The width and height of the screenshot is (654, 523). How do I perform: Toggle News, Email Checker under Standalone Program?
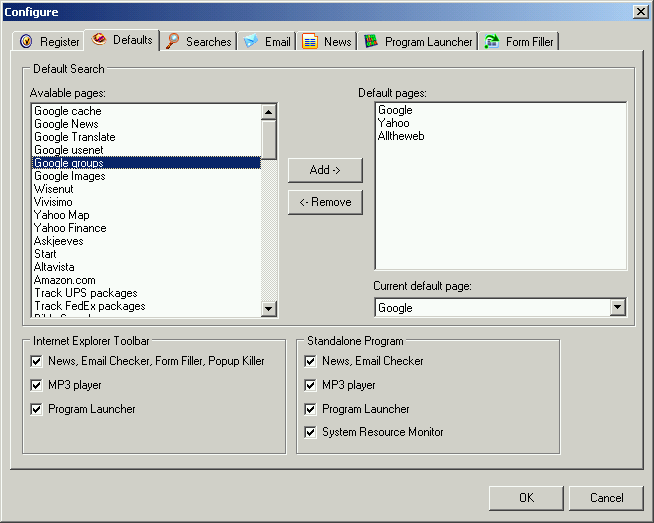point(310,361)
